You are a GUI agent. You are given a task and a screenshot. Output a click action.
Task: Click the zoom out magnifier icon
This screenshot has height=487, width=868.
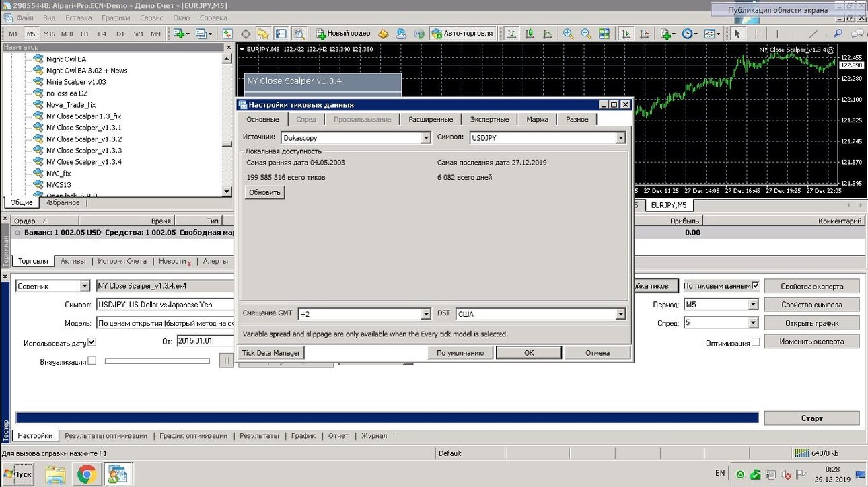click(586, 33)
